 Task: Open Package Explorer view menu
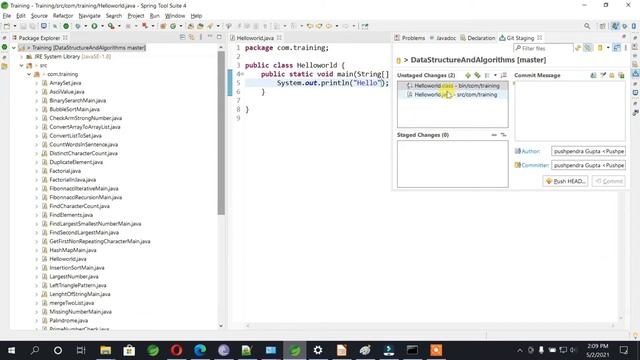click(x=201, y=38)
